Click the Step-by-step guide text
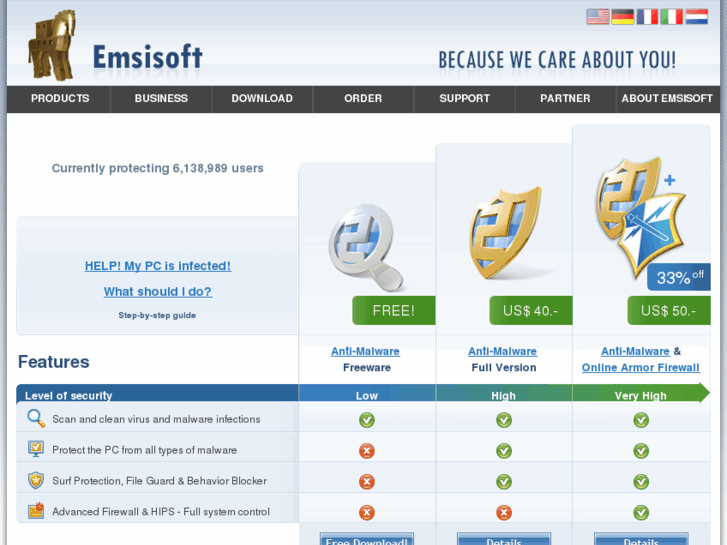Image resolution: width=727 pixels, height=545 pixels. pyautogui.click(x=157, y=315)
